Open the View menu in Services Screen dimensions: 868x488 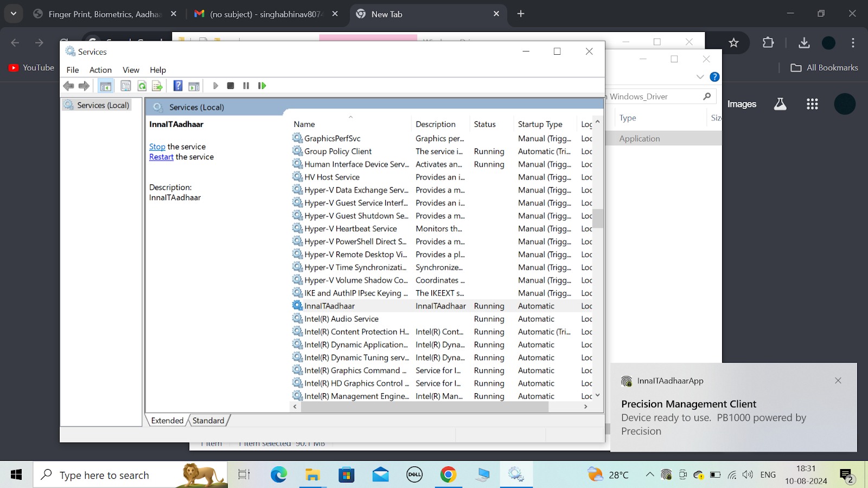(x=131, y=70)
